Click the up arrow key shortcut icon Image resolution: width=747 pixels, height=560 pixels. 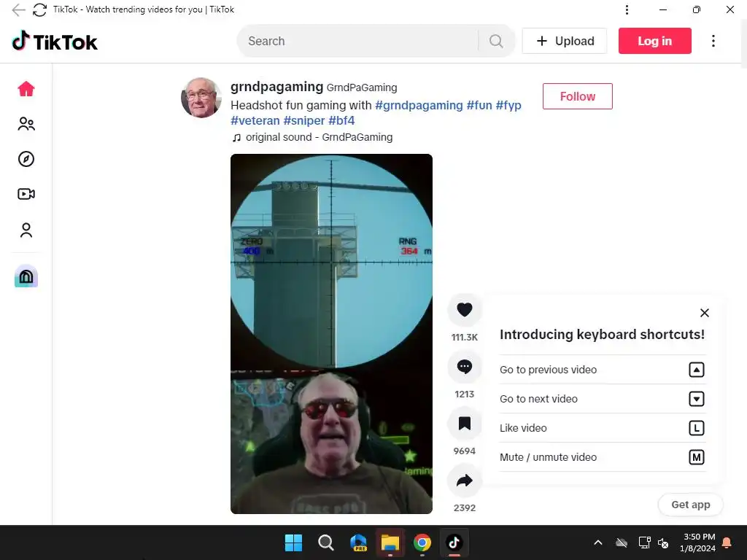point(697,370)
